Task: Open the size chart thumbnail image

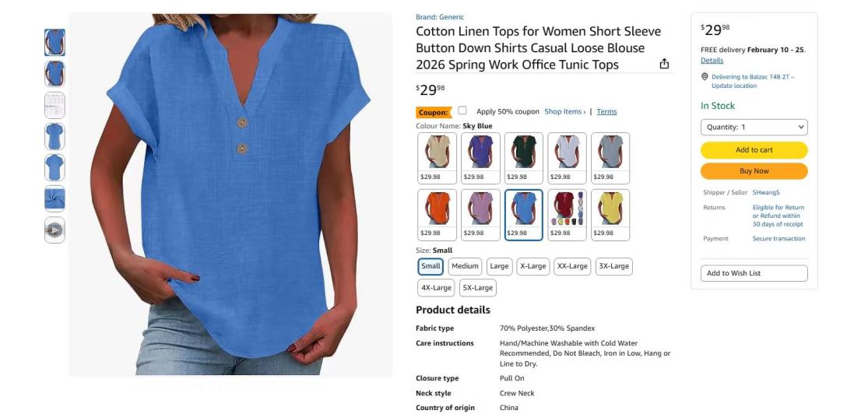Action: pos(54,105)
